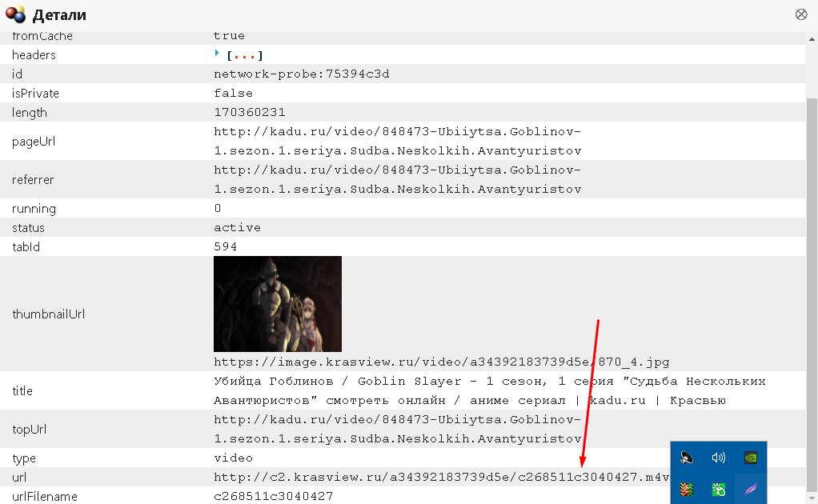Open the video thumbnail image

[x=277, y=304]
